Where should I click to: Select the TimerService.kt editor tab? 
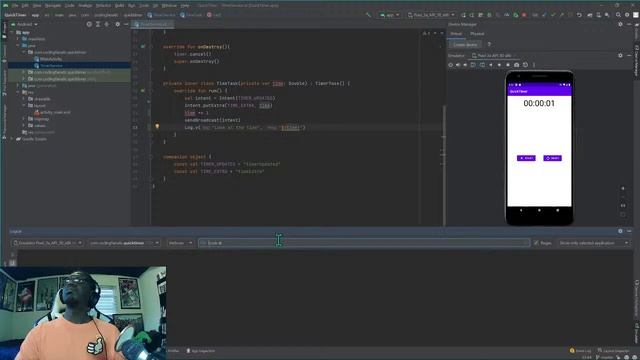[154, 24]
